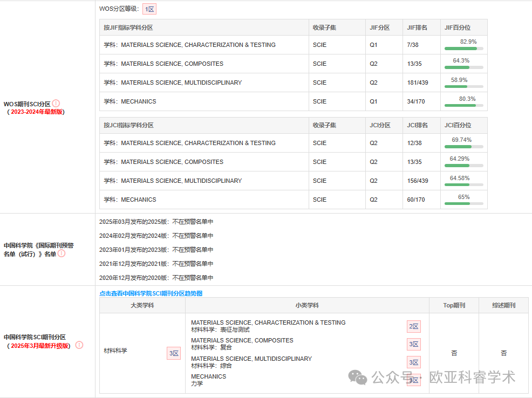Click 3区 badge for MULTIDISCIPLINARY 小类
This screenshot has height=398, width=532.
pyautogui.click(x=414, y=362)
